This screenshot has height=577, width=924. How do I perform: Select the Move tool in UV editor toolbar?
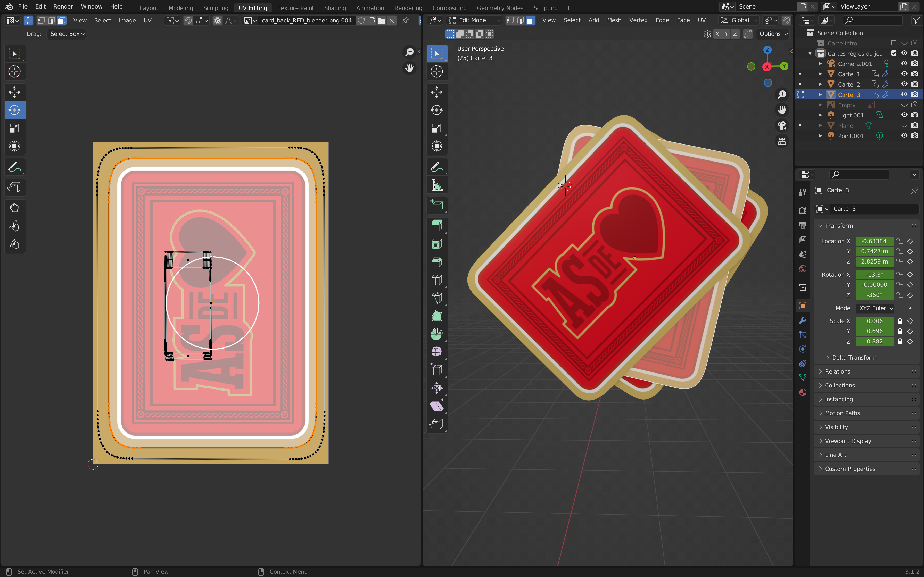pyautogui.click(x=14, y=92)
